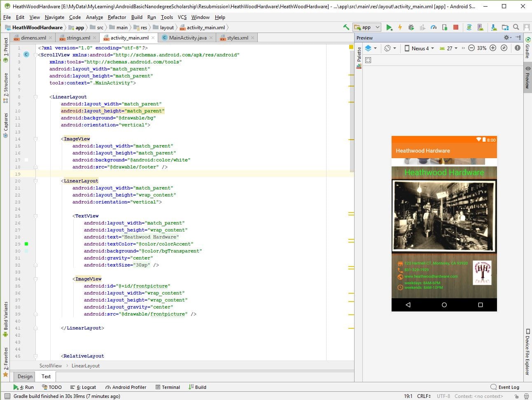
Task: Open AVD Manager icon
Action: pos(480,27)
